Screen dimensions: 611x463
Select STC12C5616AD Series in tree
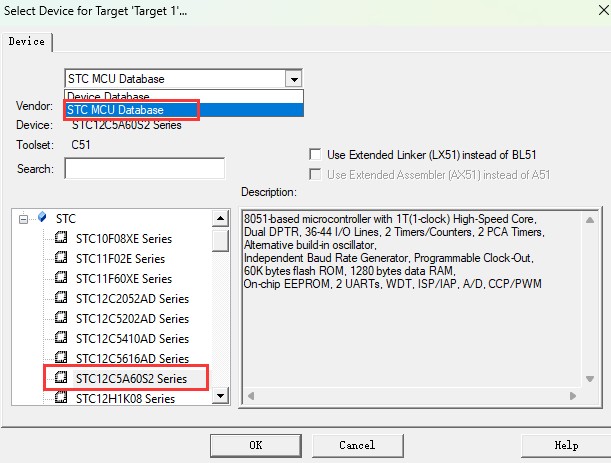(132, 359)
